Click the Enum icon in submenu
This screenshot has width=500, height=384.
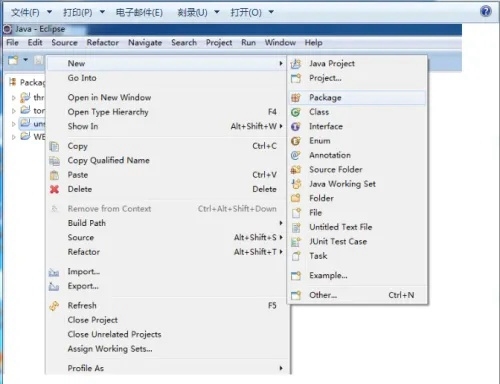(x=296, y=141)
